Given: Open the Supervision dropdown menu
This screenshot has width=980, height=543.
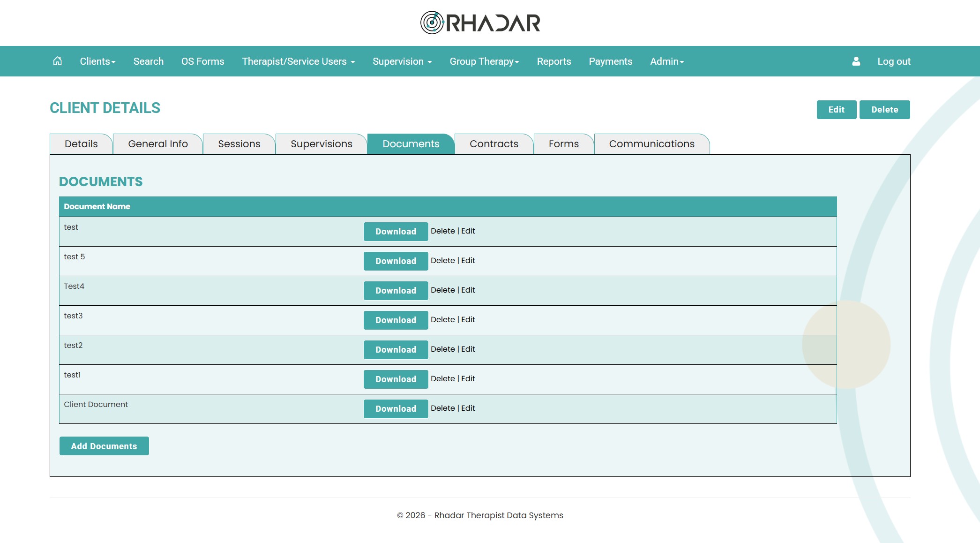Looking at the screenshot, I should click(402, 61).
